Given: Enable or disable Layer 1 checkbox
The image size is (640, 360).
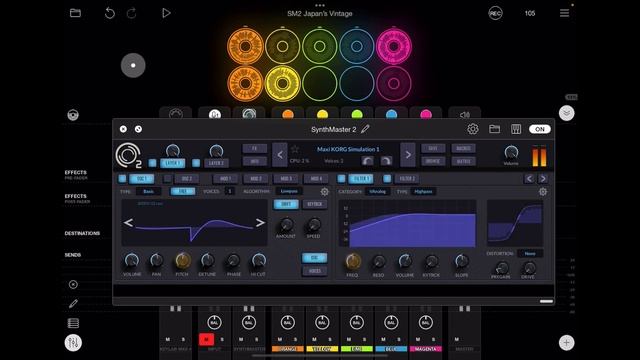Looking at the screenshot, I should click(x=152, y=163).
